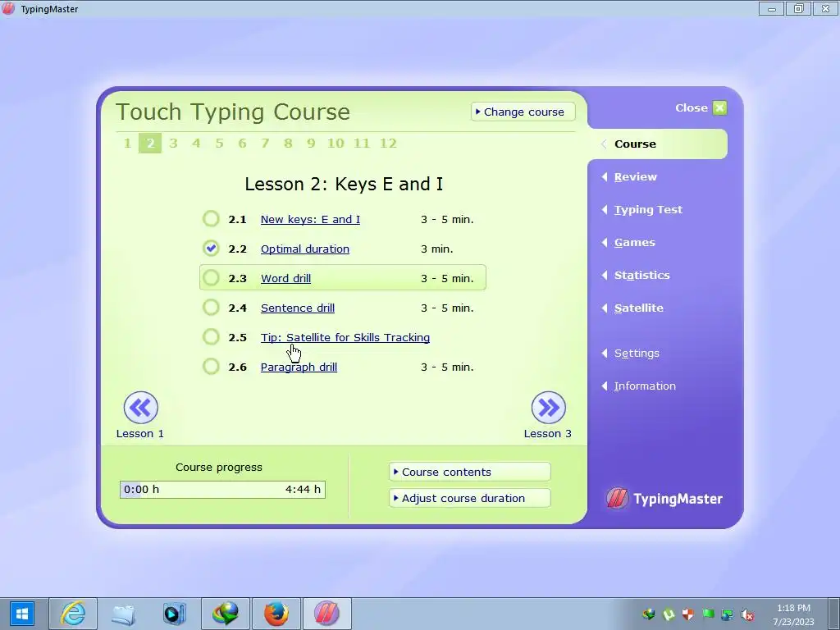Advance to Lesson 3 arrow icon
This screenshot has width=840, height=630.
tap(549, 408)
